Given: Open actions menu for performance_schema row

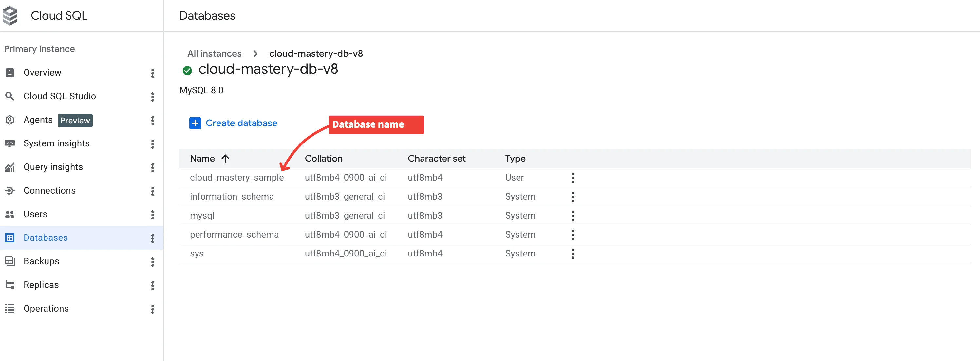Looking at the screenshot, I should (573, 235).
